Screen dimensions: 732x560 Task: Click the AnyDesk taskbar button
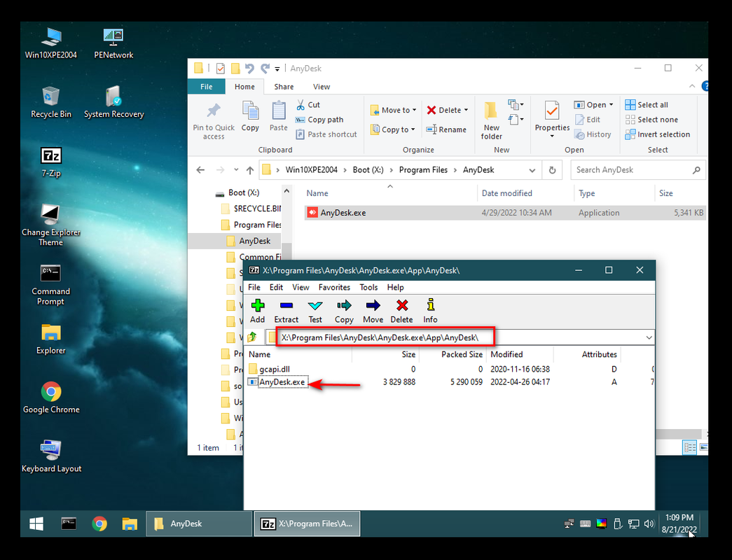pos(199,524)
